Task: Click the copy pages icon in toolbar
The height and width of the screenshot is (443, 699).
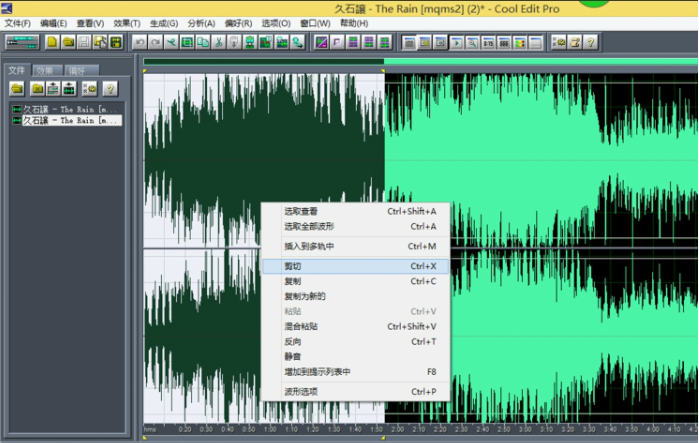Action: 203,42
